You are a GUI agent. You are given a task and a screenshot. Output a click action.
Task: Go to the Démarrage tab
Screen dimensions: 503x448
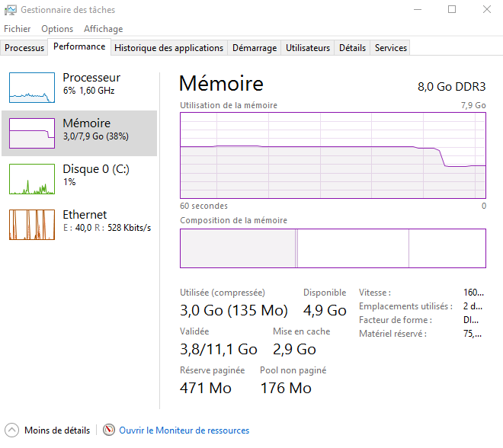coord(255,48)
